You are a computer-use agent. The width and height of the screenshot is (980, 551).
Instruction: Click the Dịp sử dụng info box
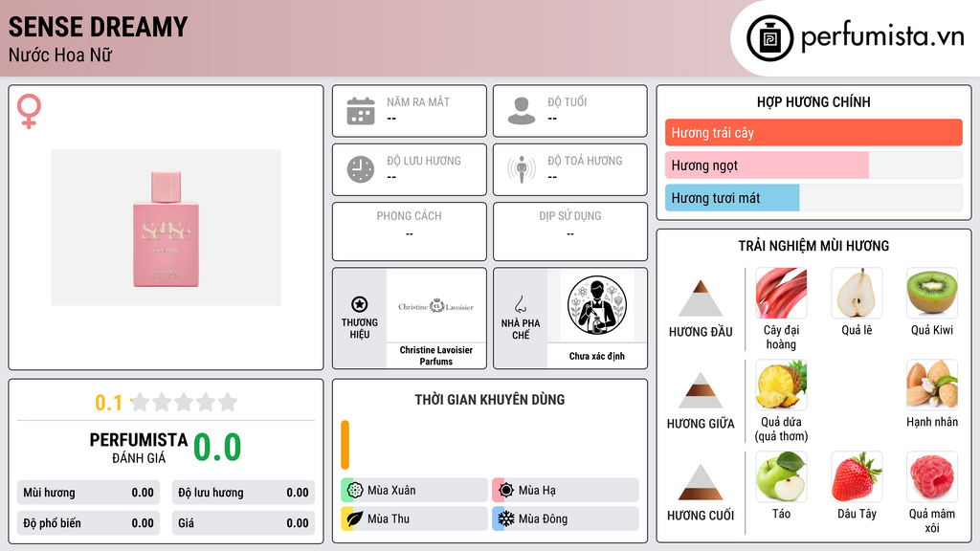click(x=570, y=231)
